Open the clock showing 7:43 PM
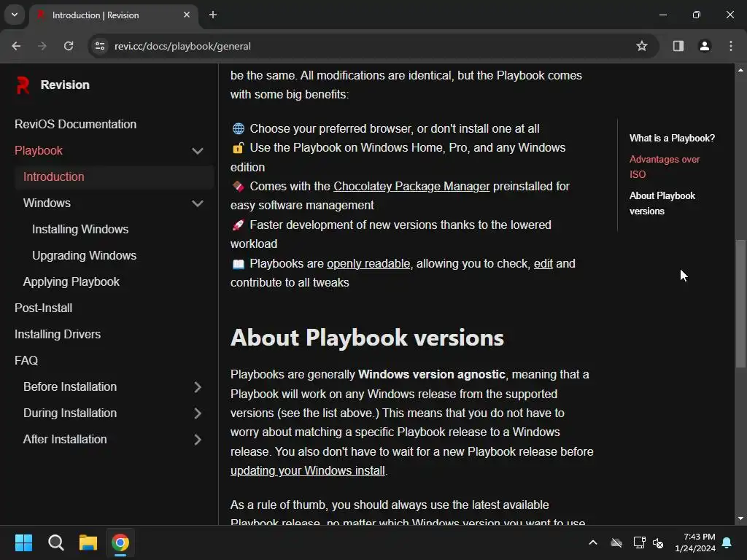The width and height of the screenshot is (747, 560). tap(695, 542)
